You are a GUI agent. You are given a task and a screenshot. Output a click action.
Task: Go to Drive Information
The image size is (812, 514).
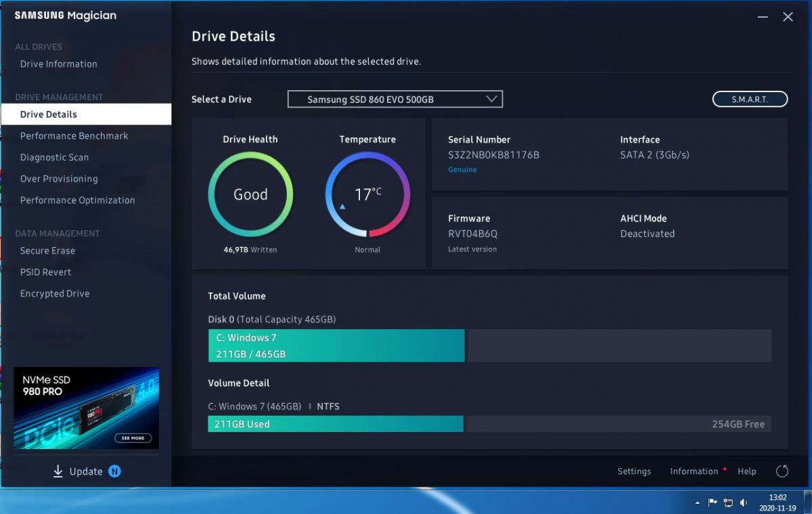(x=59, y=64)
